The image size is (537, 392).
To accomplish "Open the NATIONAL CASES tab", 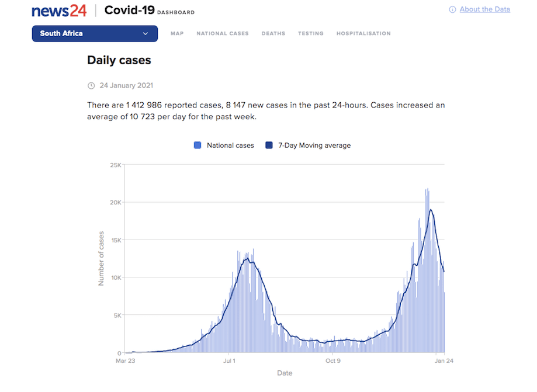I will click(223, 34).
